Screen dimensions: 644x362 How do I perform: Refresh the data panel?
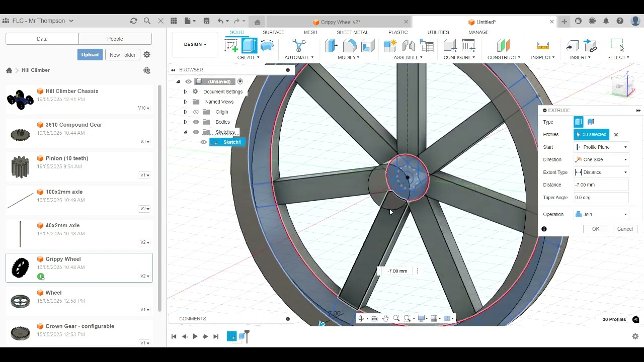133,21
